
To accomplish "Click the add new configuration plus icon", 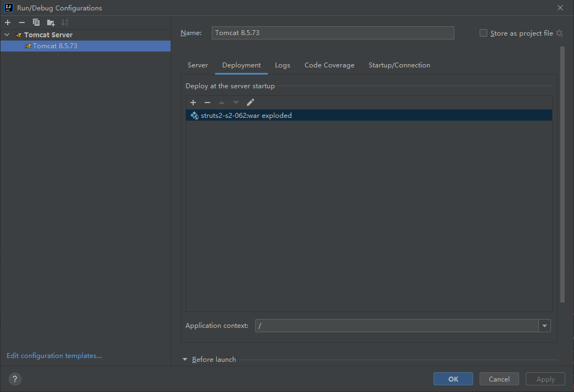I will [8, 22].
